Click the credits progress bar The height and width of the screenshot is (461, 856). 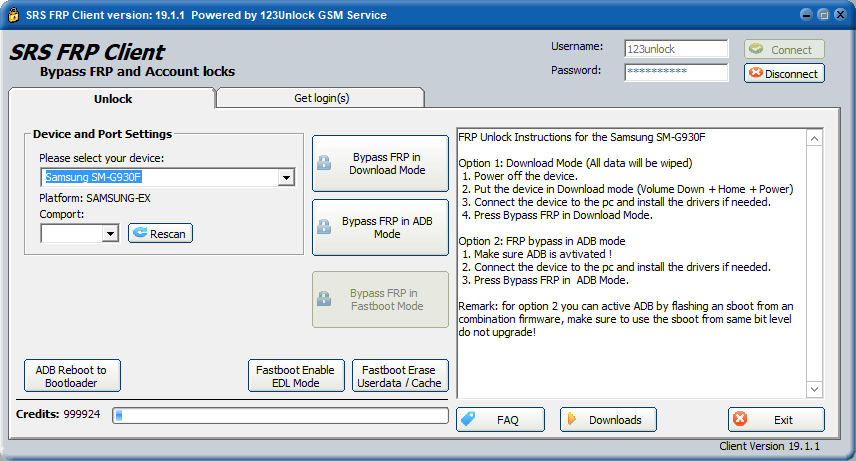[x=280, y=415]
